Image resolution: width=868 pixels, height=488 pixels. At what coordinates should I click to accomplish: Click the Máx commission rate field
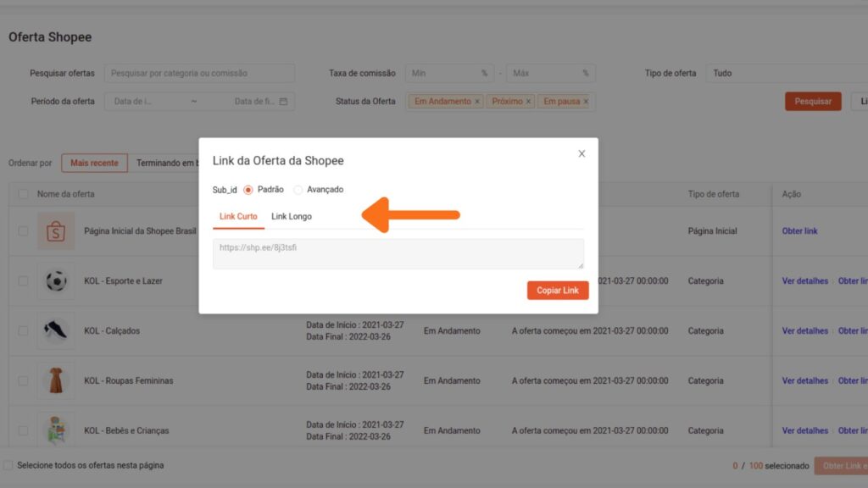point(550,73)
